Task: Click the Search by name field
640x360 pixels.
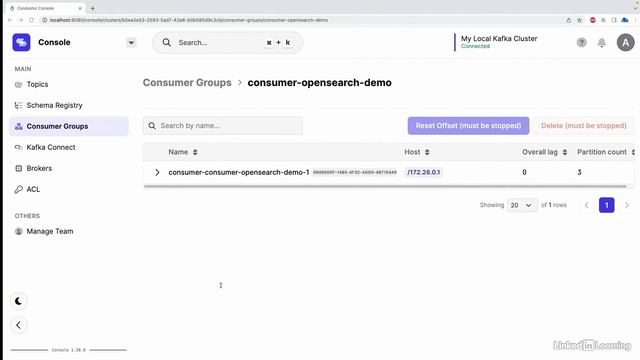Action: click(x=223, y=126)
